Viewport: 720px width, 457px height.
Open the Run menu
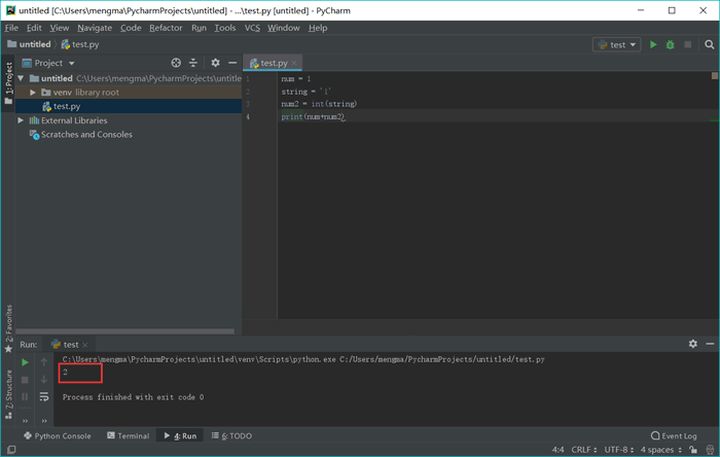(199, 28)
